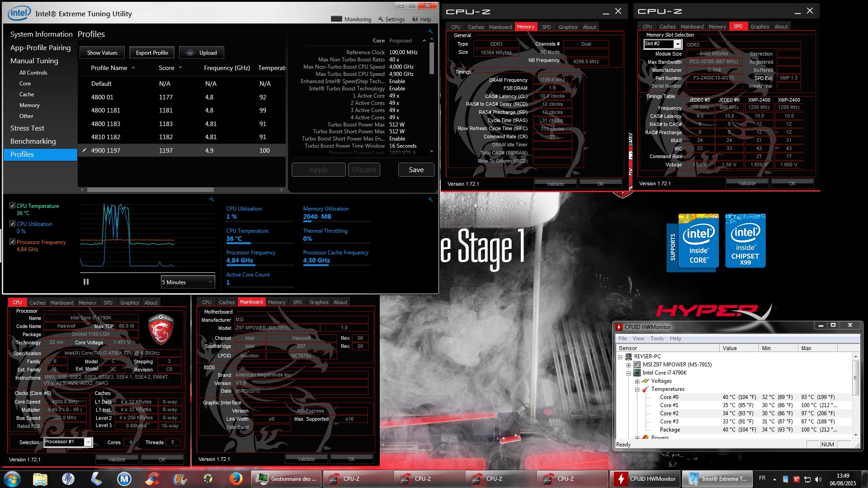Open Benchmarking section in XTU sidebar

[33, 141]
